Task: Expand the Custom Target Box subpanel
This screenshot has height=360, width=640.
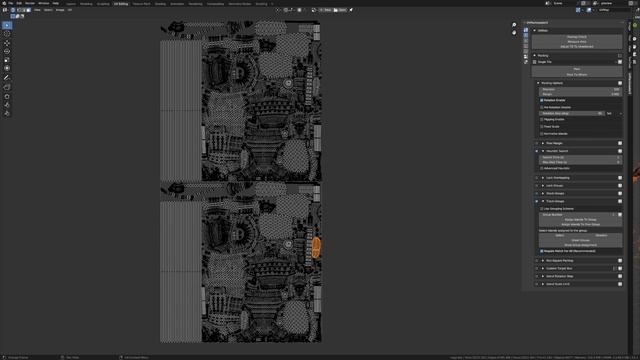Action: 543,269
